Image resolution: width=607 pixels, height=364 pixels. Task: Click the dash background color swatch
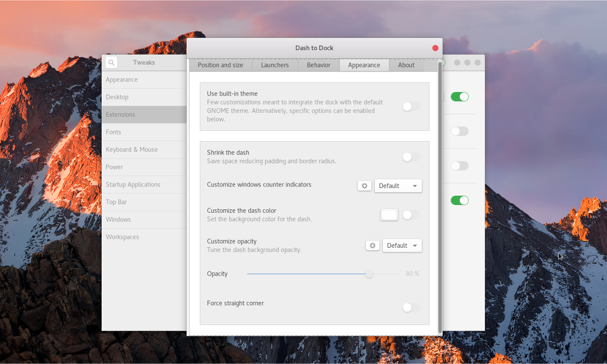tap(389, 214)
